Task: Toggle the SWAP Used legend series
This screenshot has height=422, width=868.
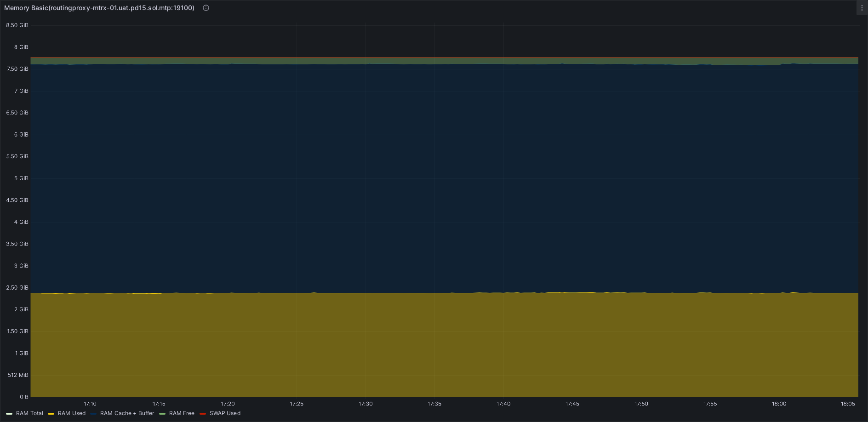Action: pos(225,413)
